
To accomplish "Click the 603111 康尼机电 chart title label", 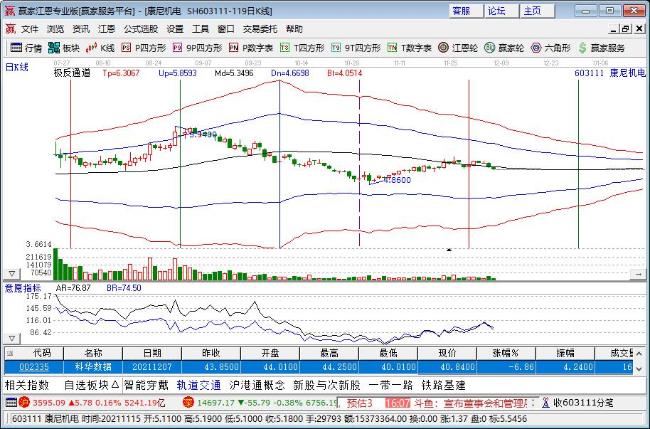I will [x=610, y=73].
